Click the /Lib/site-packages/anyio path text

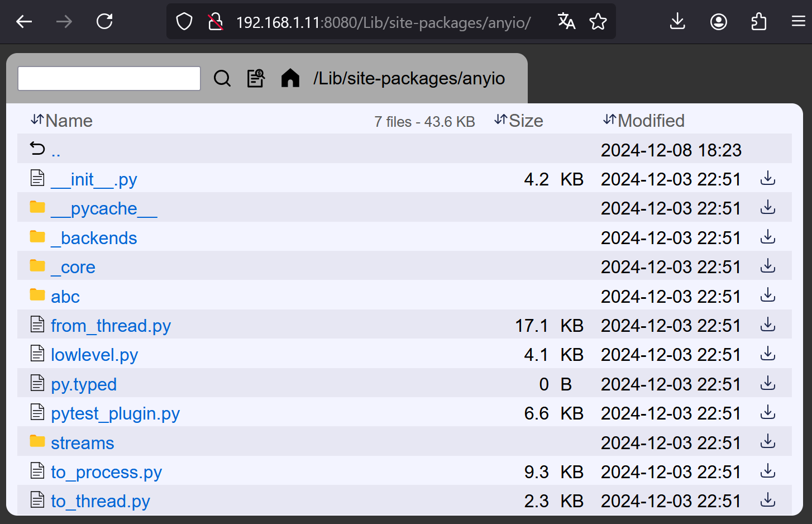pyautogui.click(x=409, y=78)
